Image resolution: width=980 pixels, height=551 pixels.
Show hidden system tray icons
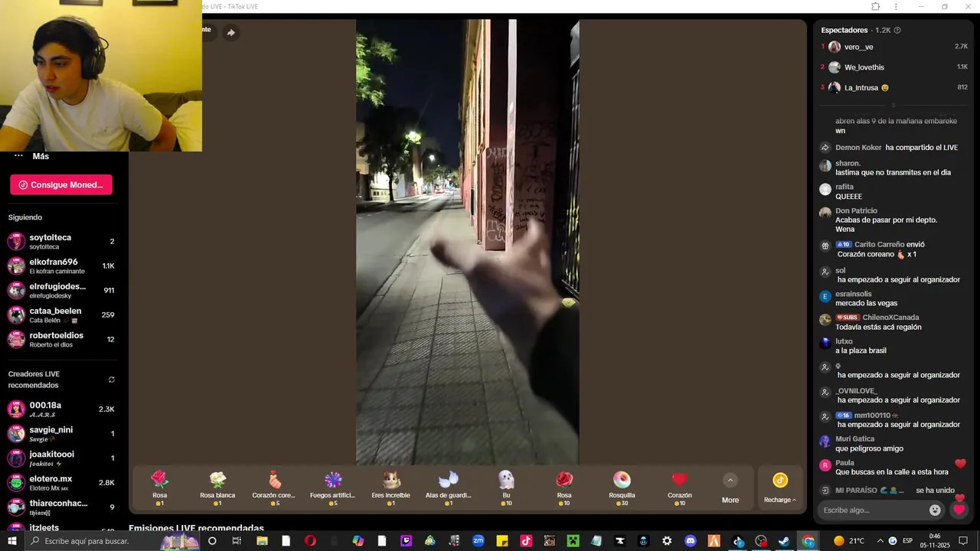[880, 541]
